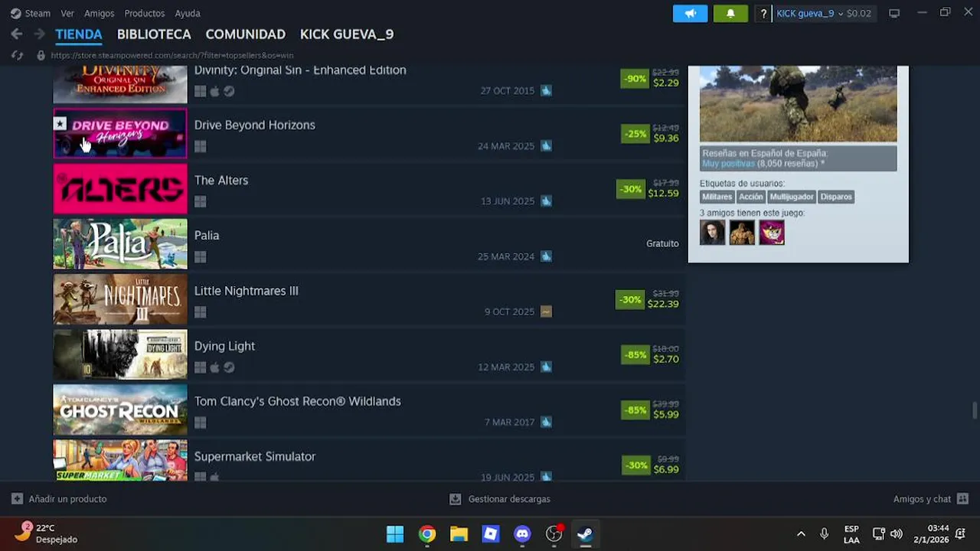Open The Alters store listing title
980x551 pixels.
tap(221, 181)
